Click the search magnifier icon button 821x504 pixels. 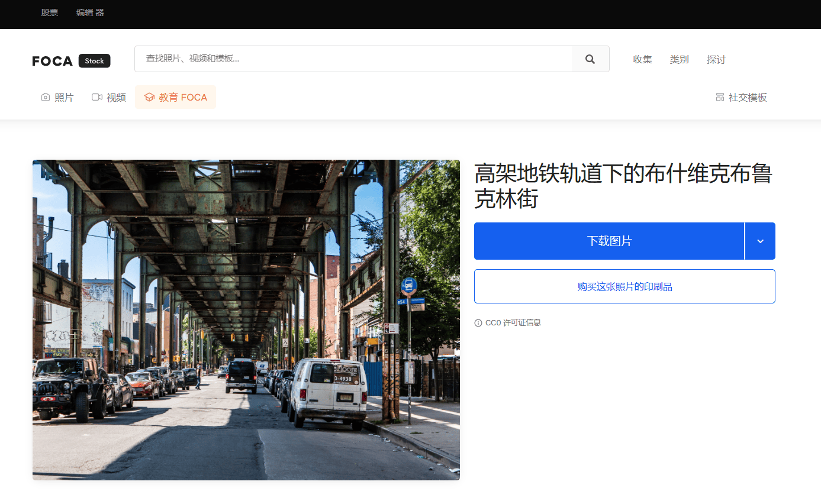(590, 59)
